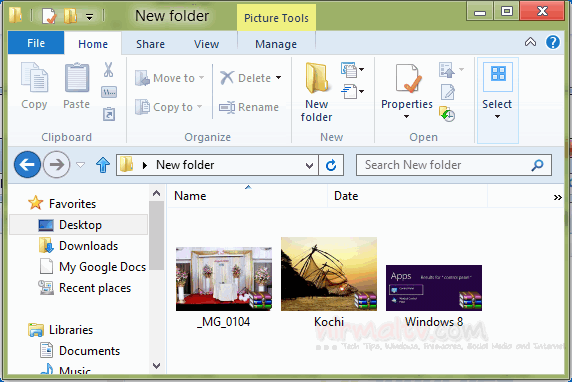Click the Cut scissors icon
This screenshot has width=572, height=382.
[108, 69]
